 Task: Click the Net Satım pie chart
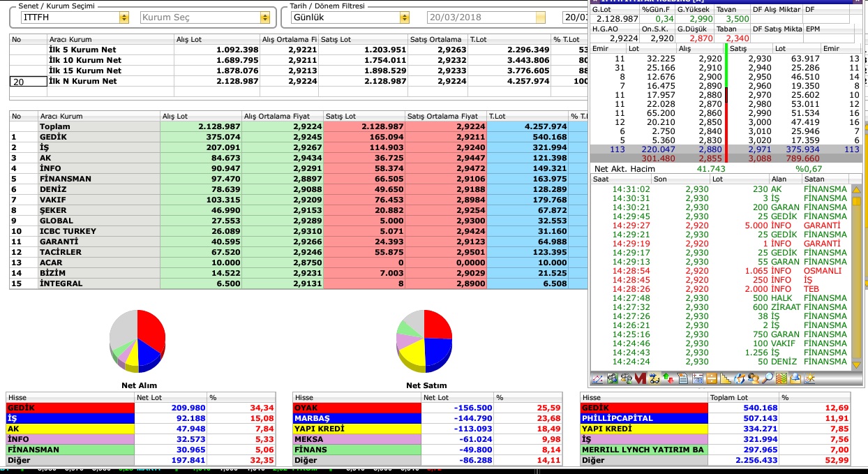(x=424, y=341)
